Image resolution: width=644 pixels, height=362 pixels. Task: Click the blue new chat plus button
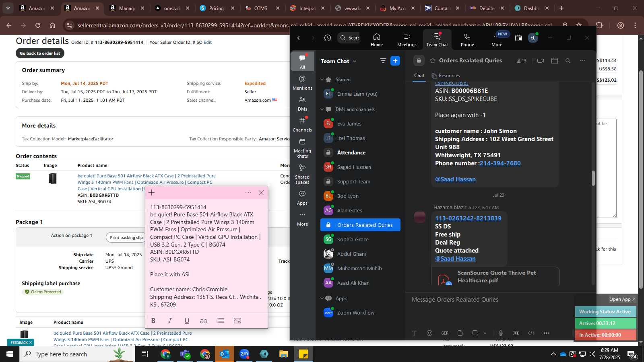pyautogui.click(x=395, y=61)
